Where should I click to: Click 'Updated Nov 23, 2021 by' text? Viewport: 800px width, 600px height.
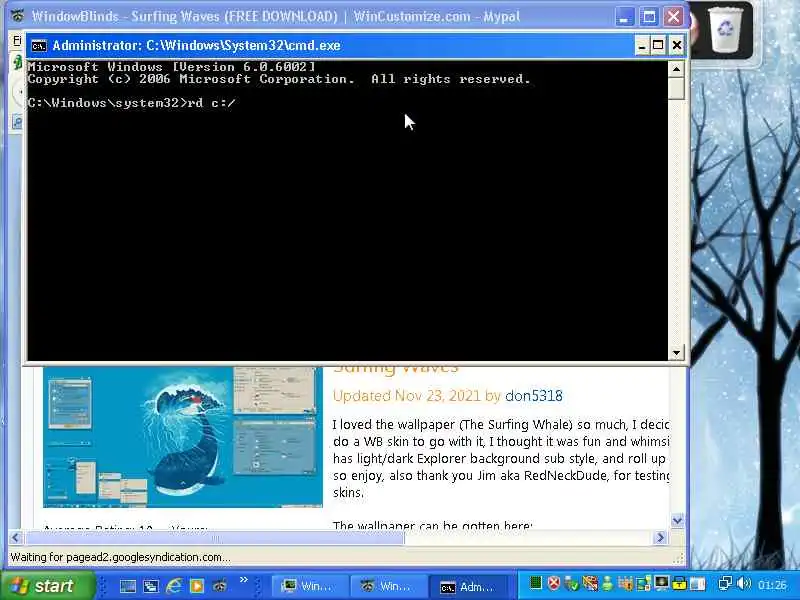[416, 396]
